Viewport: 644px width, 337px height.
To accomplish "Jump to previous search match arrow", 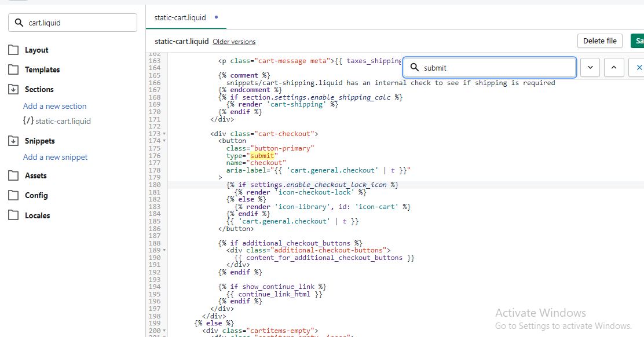I will pyautogui.click(x=614, y=67).
